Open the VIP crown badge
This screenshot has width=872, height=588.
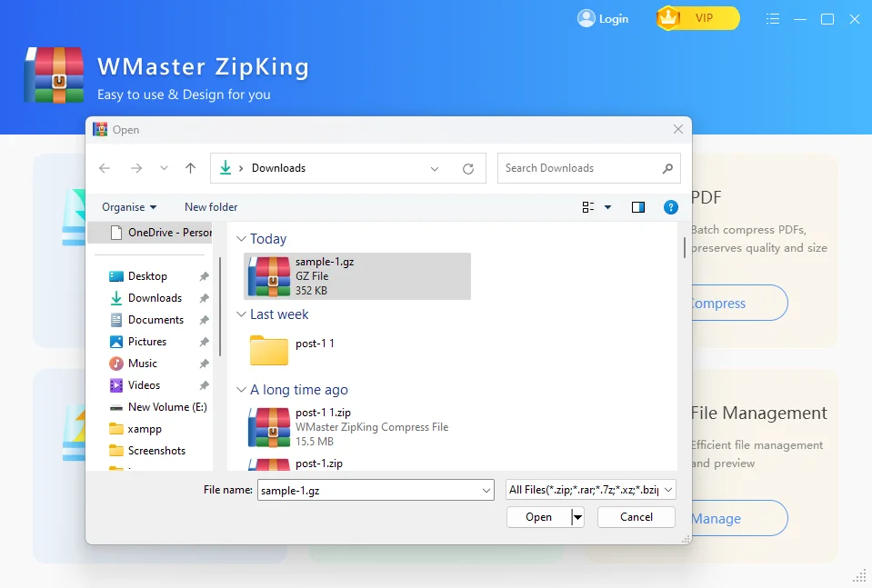click(x=698, y=18)
